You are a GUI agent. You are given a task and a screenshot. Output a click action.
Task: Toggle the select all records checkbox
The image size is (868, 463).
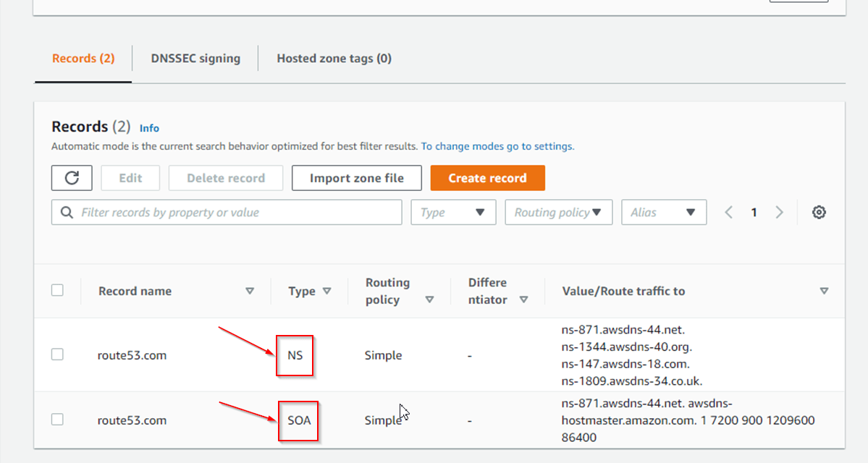(57, 290)
